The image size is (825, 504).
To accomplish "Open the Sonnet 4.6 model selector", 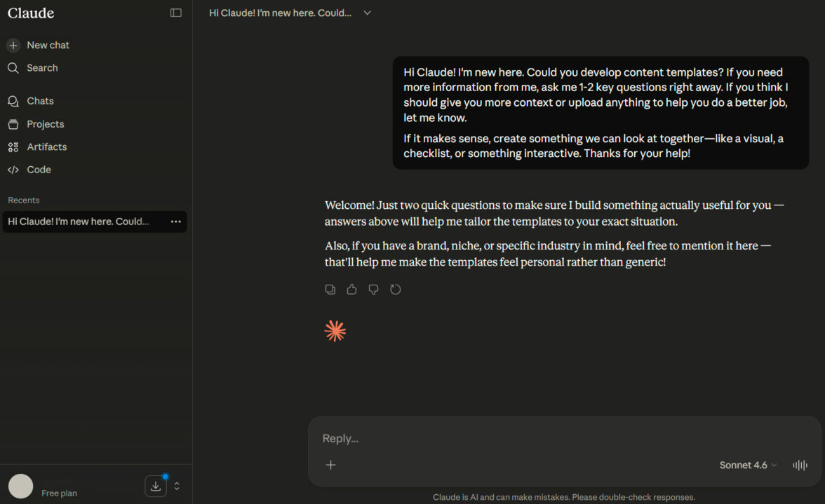I will 748,465.
